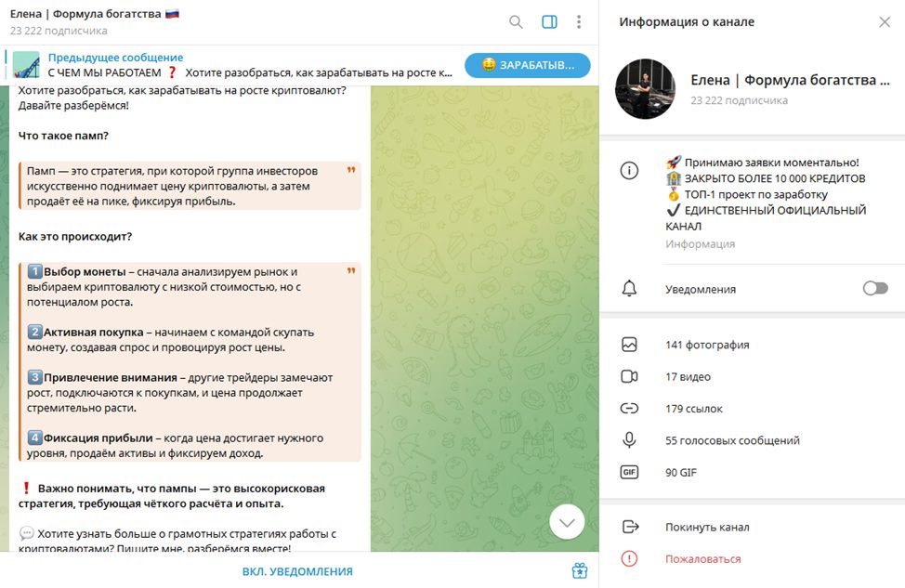Image resolution: width=905 pixels, height=588 pixels.
Task: Open the 179 ссылок shared links
Action: pyautogui.click(x=752, y=409)
